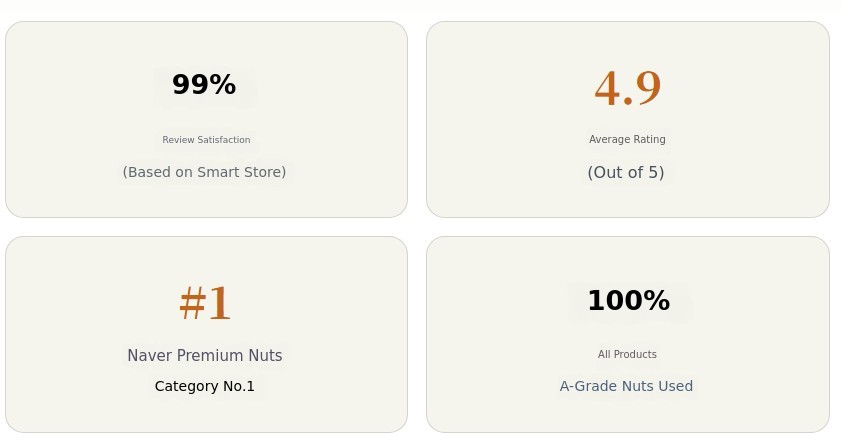
Task: Select the 'Average Rating' label
Action: [x=627, y=140]
